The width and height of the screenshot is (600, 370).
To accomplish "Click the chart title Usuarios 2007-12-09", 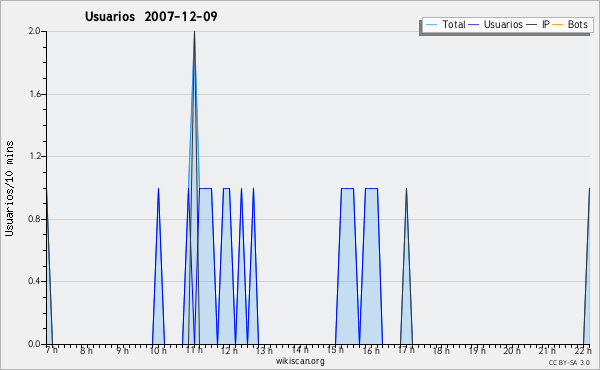I will (x=151, y=16).
